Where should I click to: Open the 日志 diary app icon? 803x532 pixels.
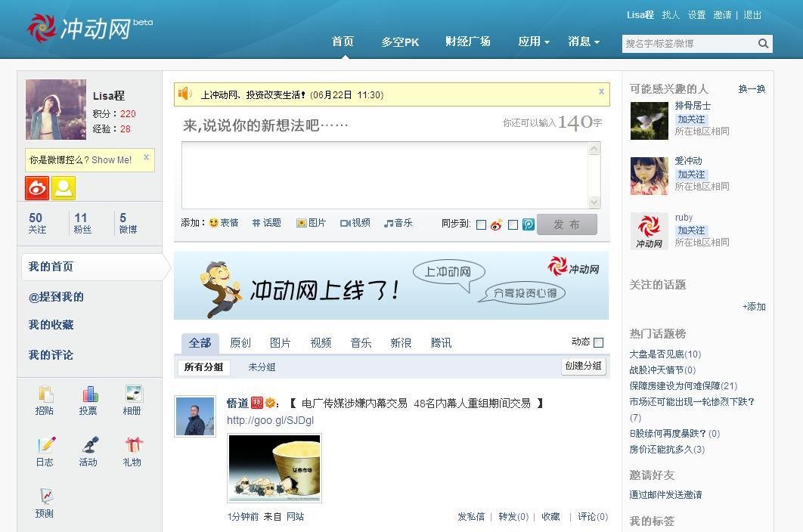[46, 444]
